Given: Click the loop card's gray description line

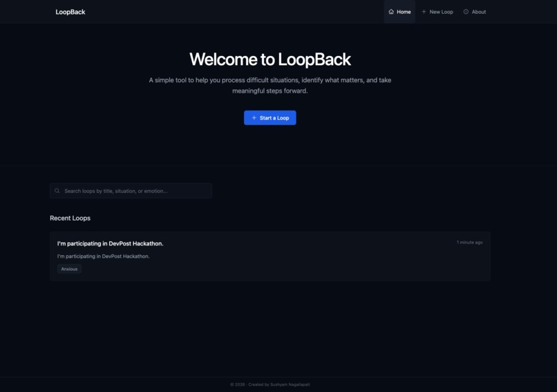Looking at the screenshot, I should coord(104,256).
